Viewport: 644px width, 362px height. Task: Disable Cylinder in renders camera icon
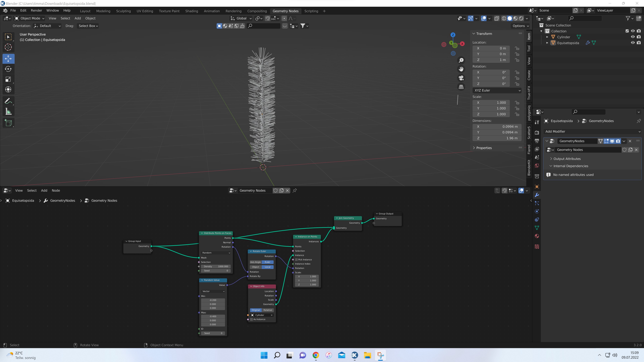[x=639, y=37]
